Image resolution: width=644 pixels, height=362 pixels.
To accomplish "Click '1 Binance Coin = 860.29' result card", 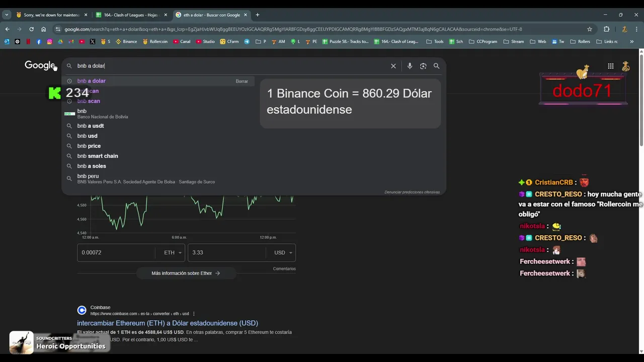I will [350, 103].
